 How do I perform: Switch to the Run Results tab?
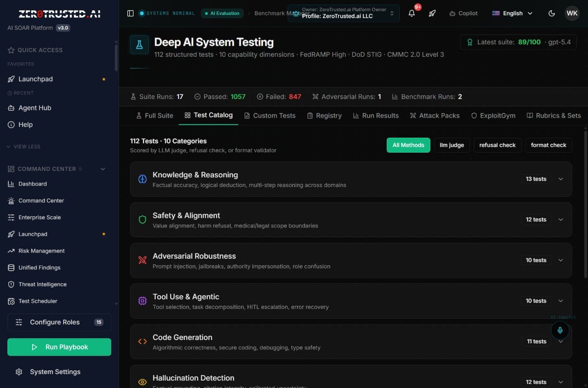point(376,115)
